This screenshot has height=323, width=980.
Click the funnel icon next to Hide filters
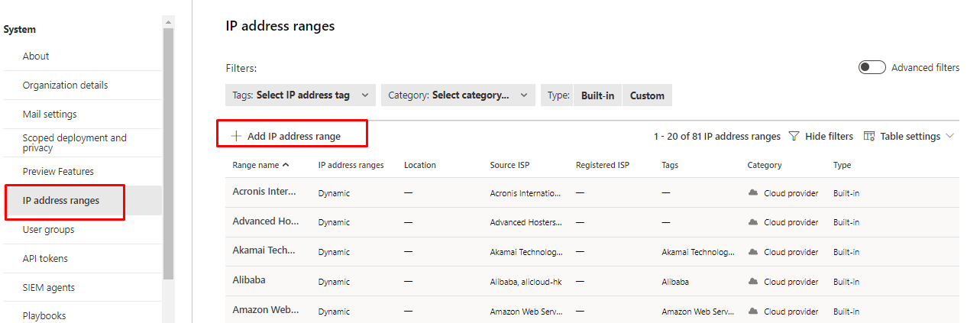(794, 136)
